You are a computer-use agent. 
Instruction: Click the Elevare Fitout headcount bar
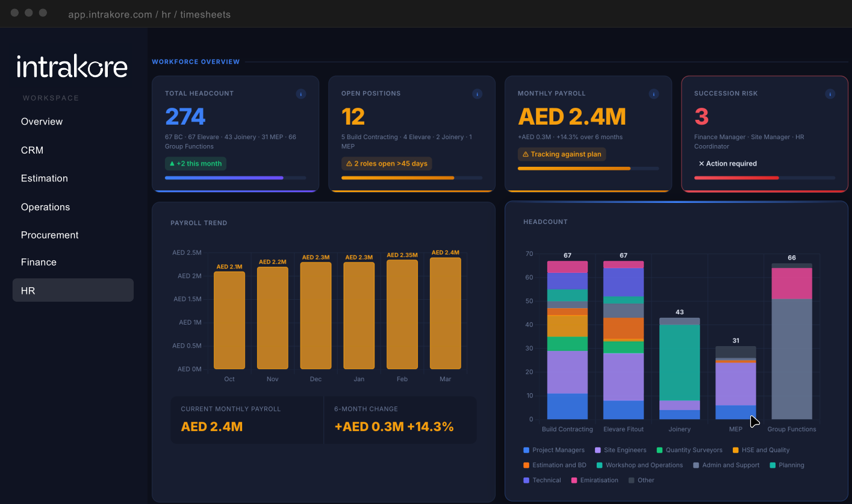coord(624,340)
